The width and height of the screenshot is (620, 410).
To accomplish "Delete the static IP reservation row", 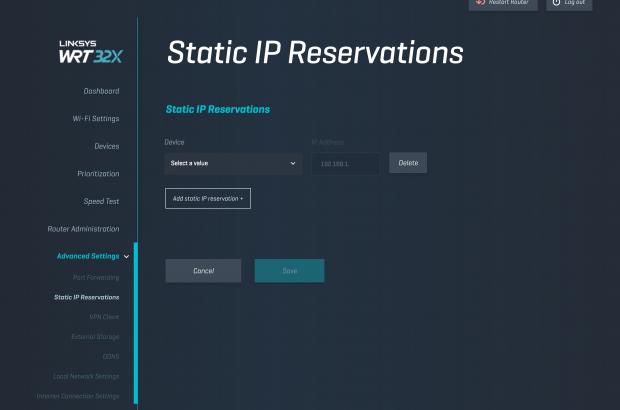I will pos(408,163).
